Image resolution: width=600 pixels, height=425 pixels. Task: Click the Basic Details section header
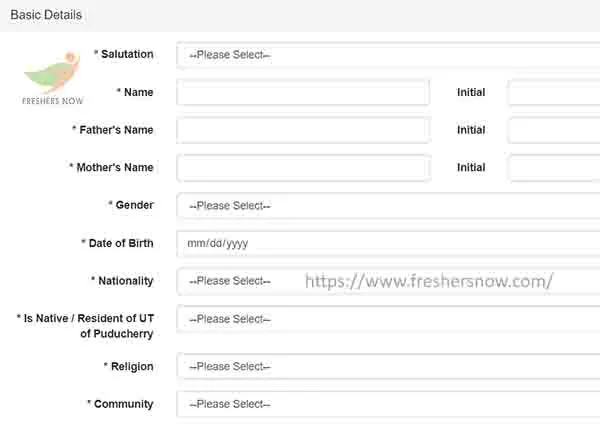point(46,15)
